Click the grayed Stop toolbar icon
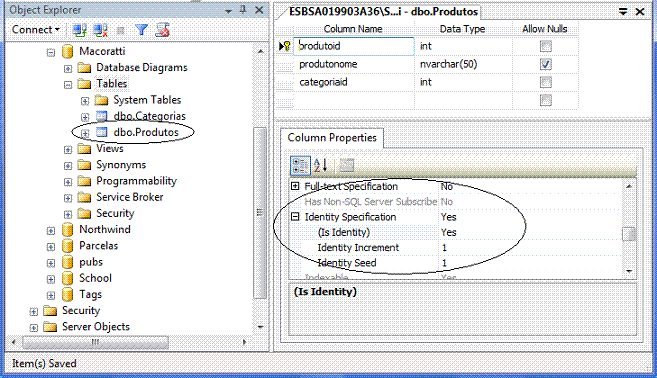The width and height of the screenshot is (657, 378). tap(121, 30)
